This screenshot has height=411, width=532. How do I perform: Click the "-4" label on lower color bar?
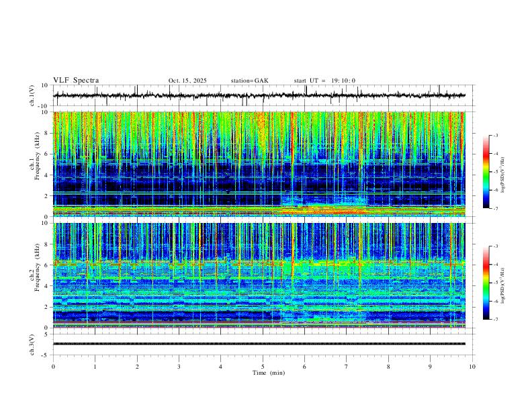tap(495, 265)
